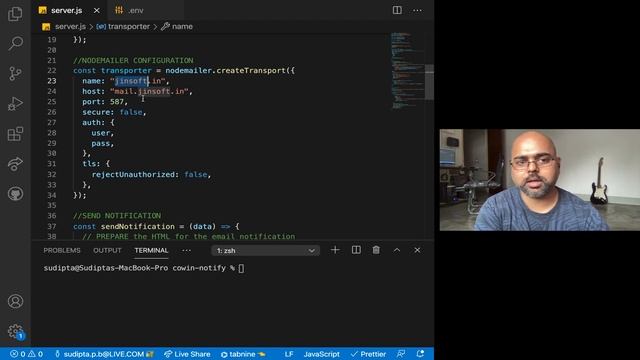Click the '//NODEMAILER CONFIGURATION' comment
The width and height of the screenshot is (640, 360).
pyautogui.click(x=133, y=60)
